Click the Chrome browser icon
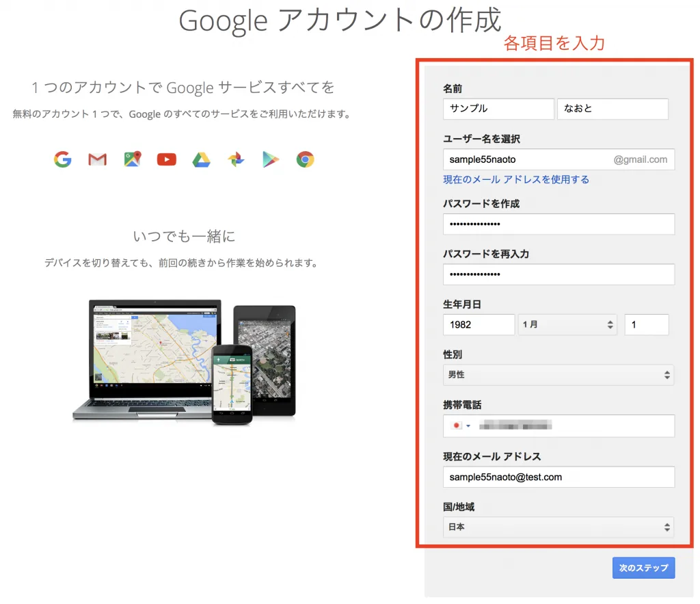The image size is (700, 604). click(306, 159)
